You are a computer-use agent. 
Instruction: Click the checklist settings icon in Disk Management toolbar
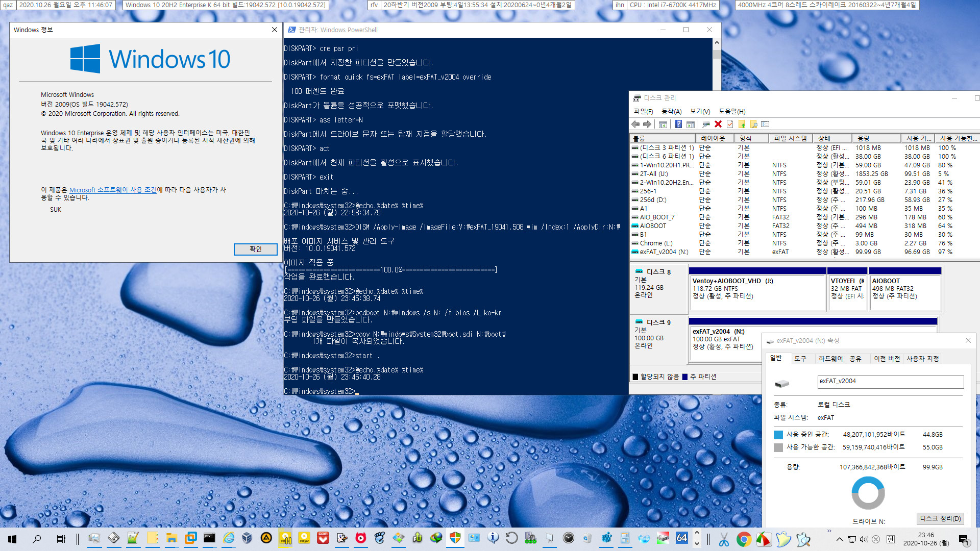pyautogui.click(x=765, y=124)
